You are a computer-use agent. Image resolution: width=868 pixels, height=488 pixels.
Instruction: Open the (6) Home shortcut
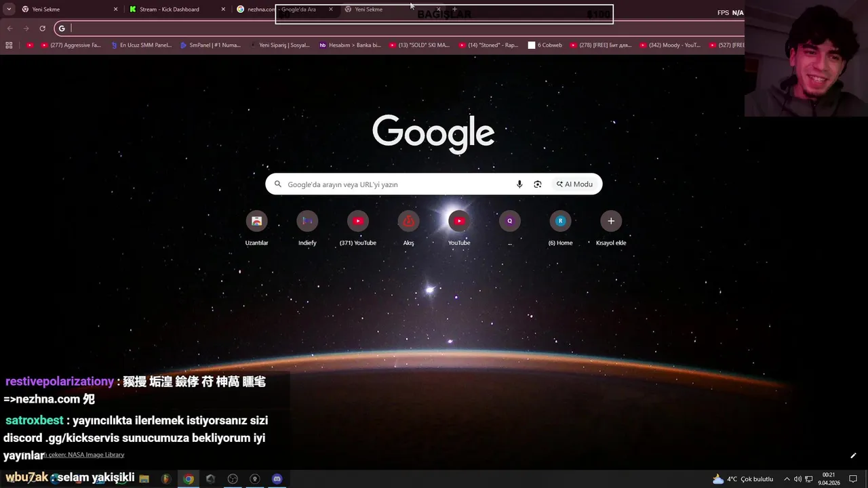click(560, 228)
